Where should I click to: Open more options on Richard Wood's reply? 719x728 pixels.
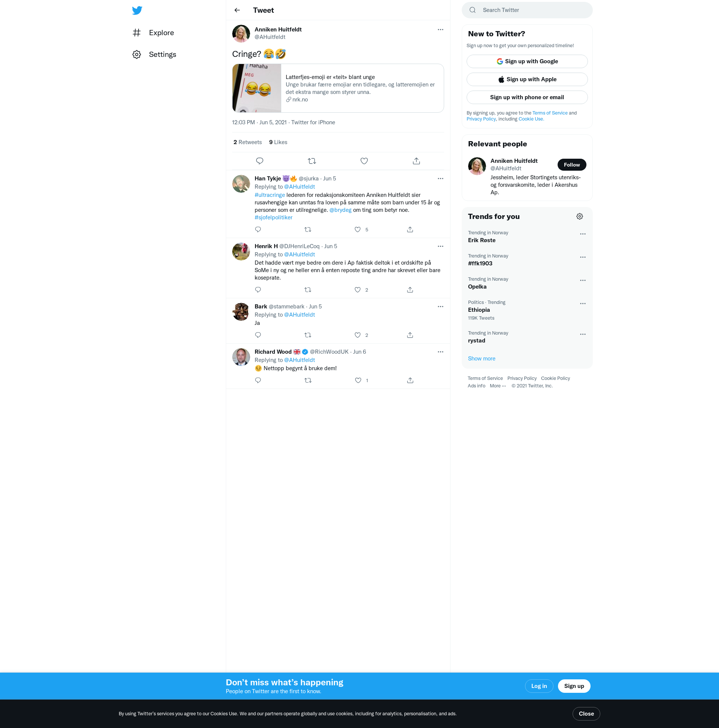440,352
